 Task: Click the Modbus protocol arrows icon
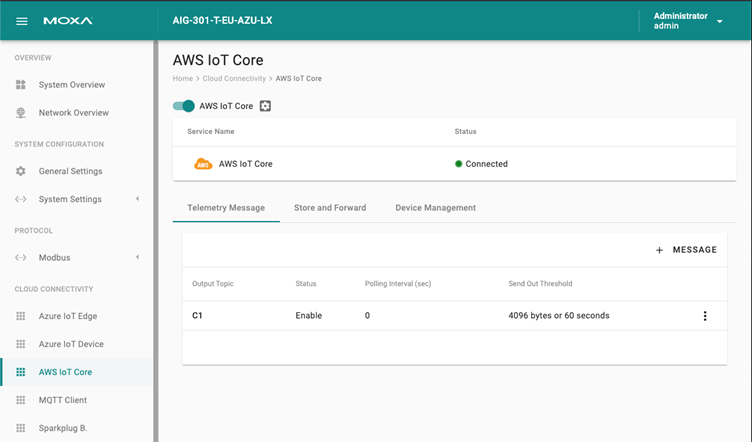21,257
